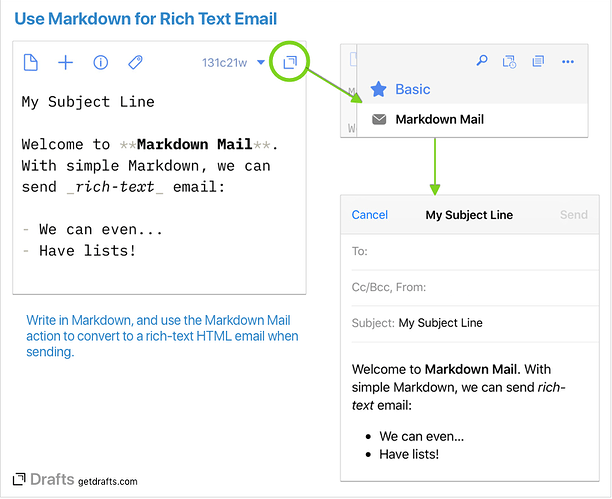The height and width of the screenshot is (499, 612).
Task: Cancel the email compose sheet
Action: [369, 214]
